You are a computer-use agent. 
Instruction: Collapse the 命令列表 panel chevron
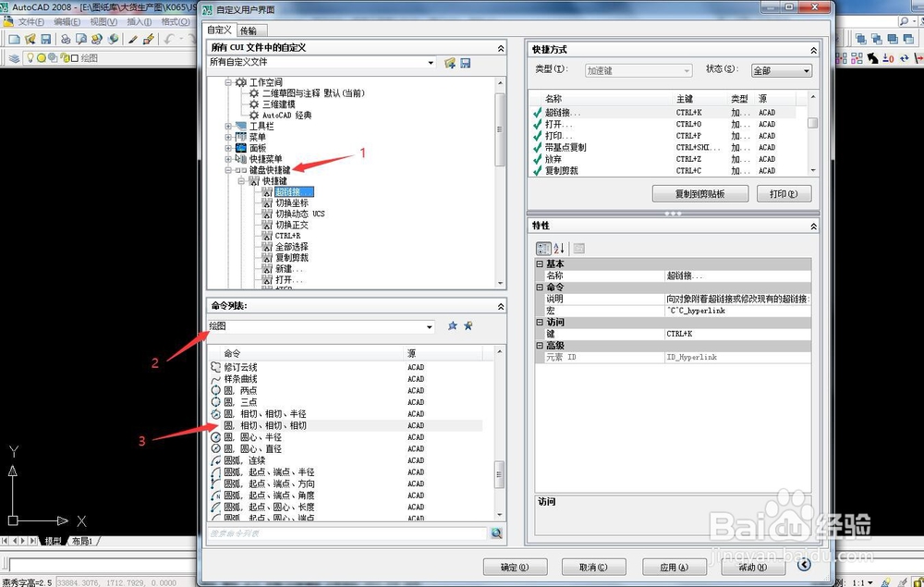coord(500,307)
